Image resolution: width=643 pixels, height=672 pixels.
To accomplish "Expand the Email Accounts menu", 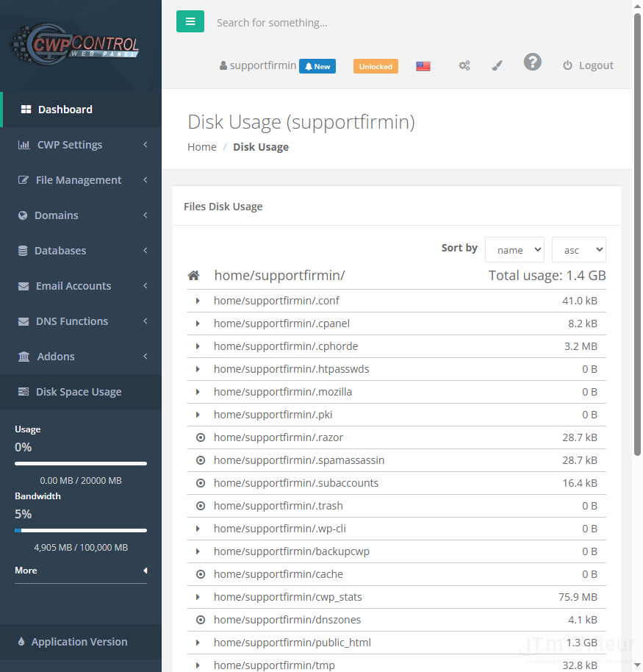I will point(81,286).
